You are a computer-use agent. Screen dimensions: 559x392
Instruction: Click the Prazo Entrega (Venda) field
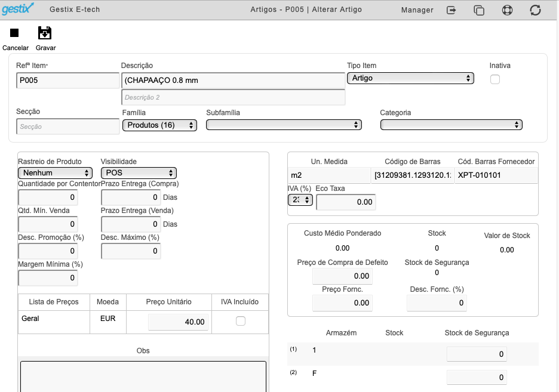[131, 224]
